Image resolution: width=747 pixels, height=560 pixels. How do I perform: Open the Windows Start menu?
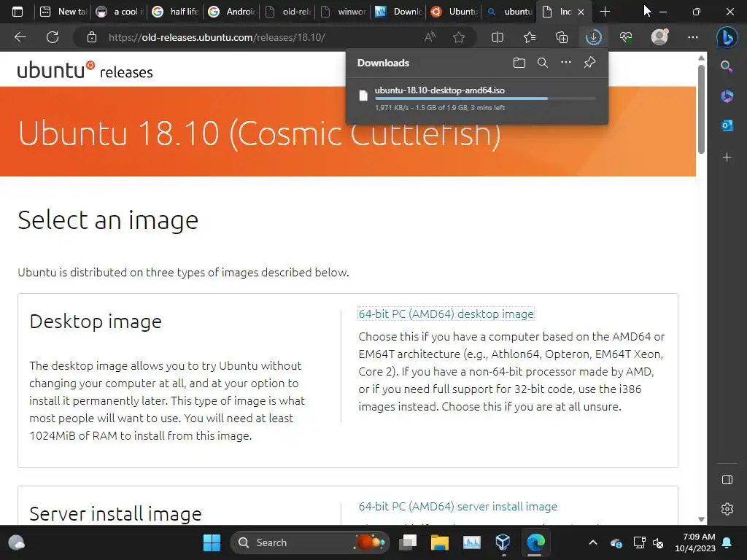pyautogui.click(x=212, y=542)
